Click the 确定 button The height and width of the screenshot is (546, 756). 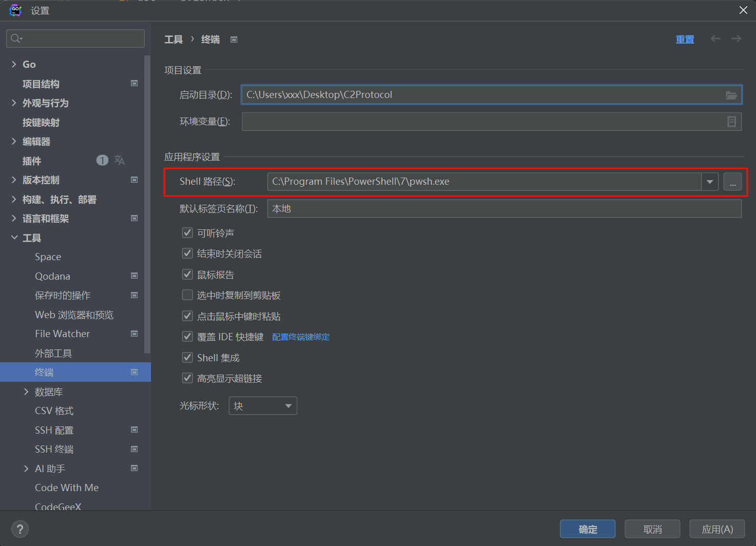(588, 529)
